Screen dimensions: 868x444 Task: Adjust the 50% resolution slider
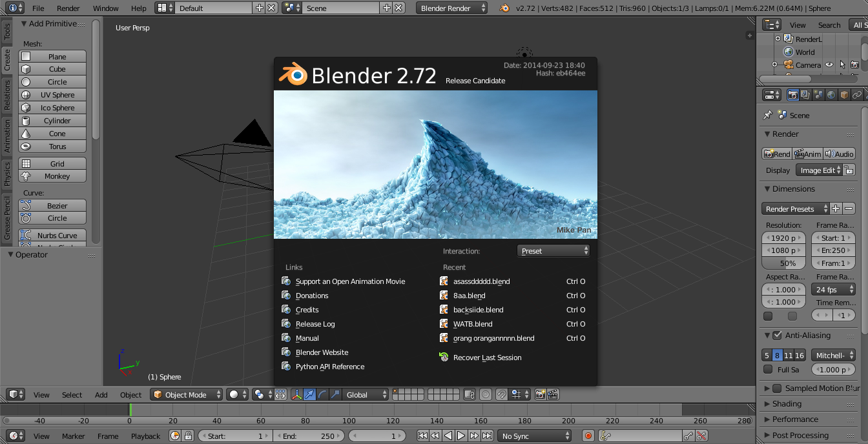(783, 263)
